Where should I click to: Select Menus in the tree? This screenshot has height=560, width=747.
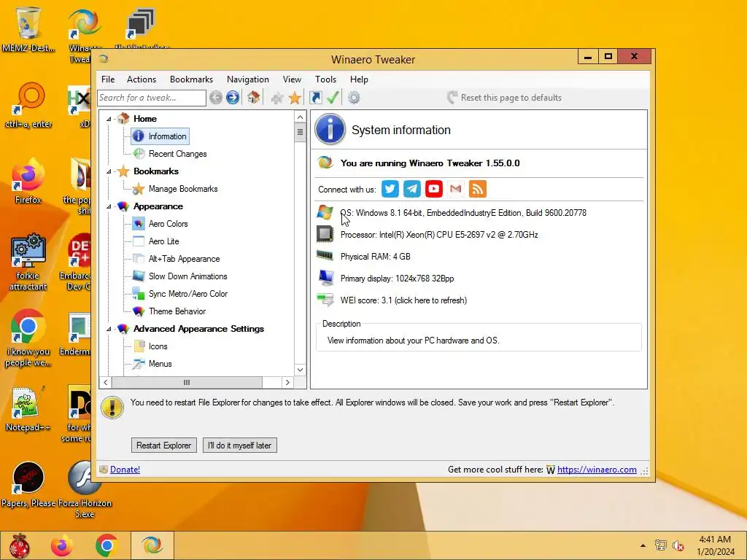pyautogui.click(x=160, y=364)
